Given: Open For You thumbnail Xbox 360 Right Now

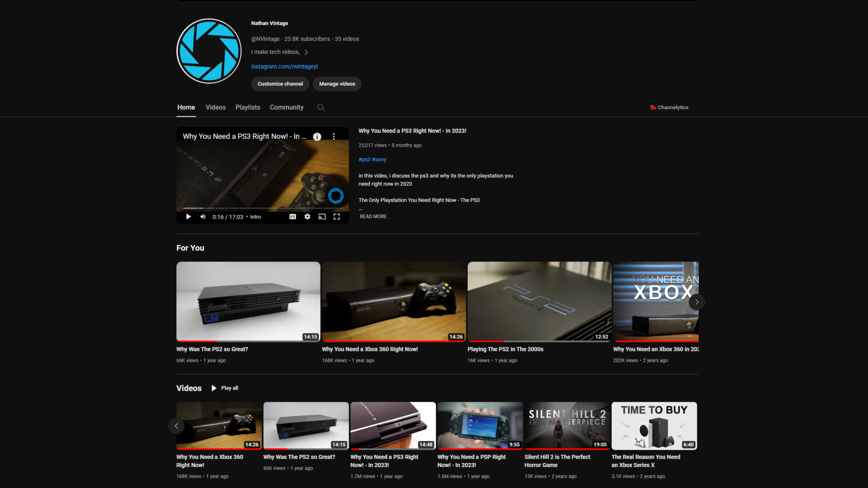Looking at the screenshot, I should (x=394, y=301).
